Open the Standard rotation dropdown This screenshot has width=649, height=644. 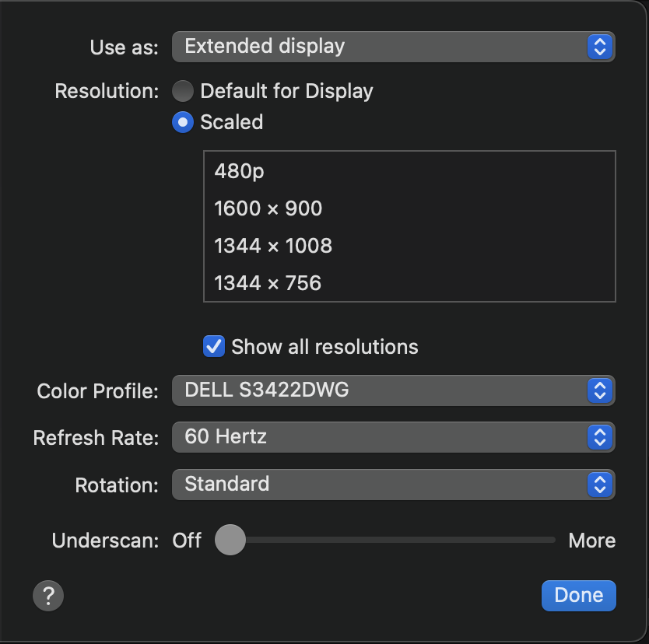[x=381, y=485]
